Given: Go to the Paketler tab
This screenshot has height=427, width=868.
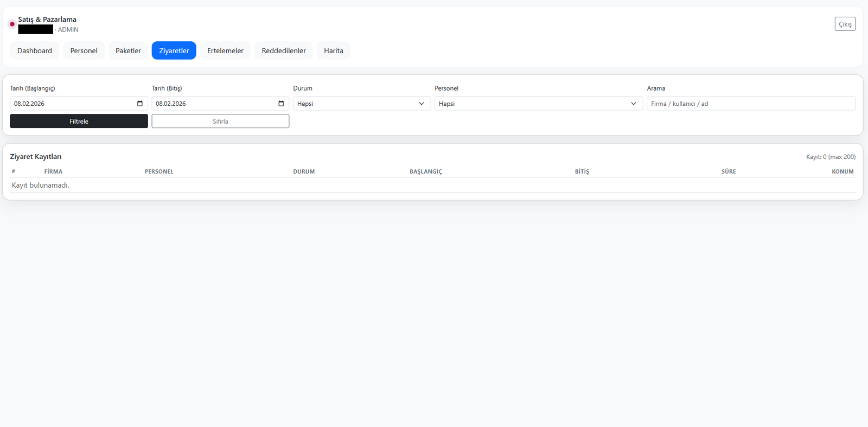Looking at the screenshot, I should (x=128, y=50).
